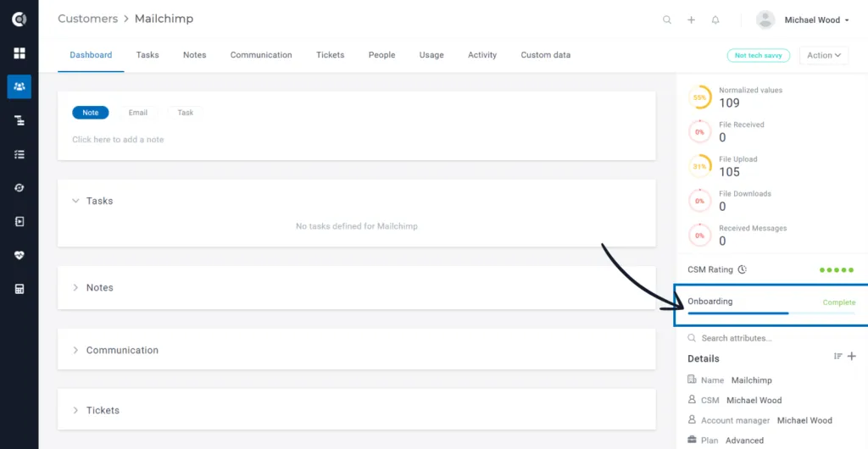This screenshot has height=449, width=868.
Task: Open the Action dropdown
Action: 824,55
